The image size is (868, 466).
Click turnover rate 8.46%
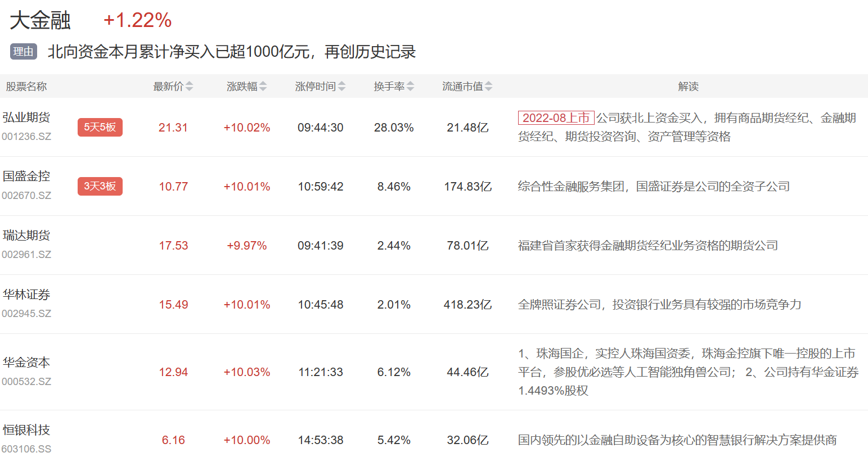[394, 187]
